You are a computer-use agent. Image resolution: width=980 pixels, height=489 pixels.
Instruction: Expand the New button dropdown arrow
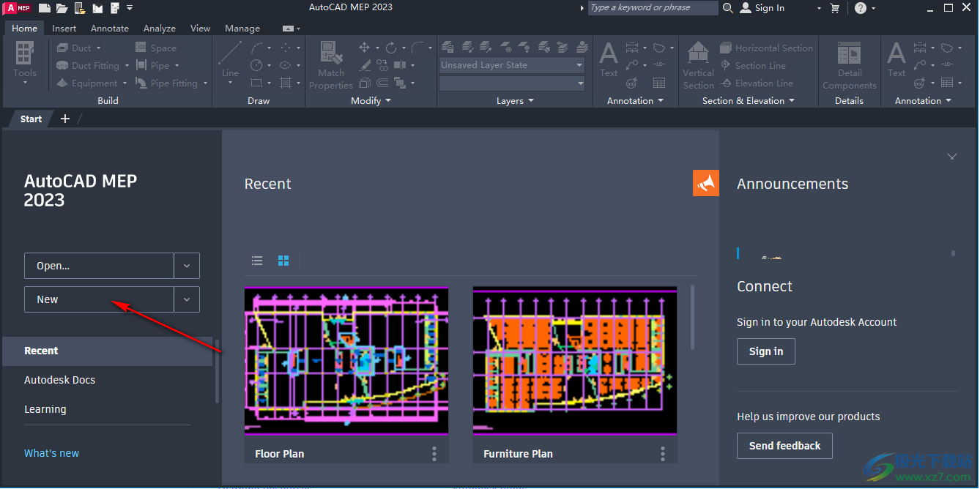coord(187,299)
